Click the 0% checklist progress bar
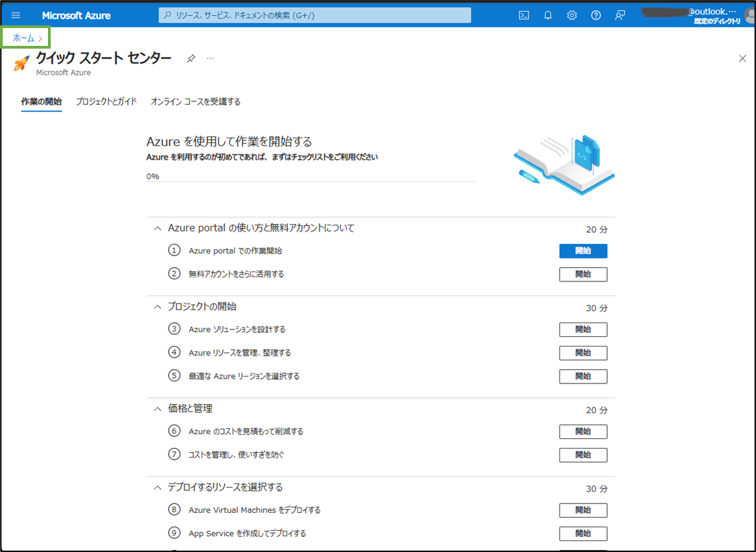 310,181
